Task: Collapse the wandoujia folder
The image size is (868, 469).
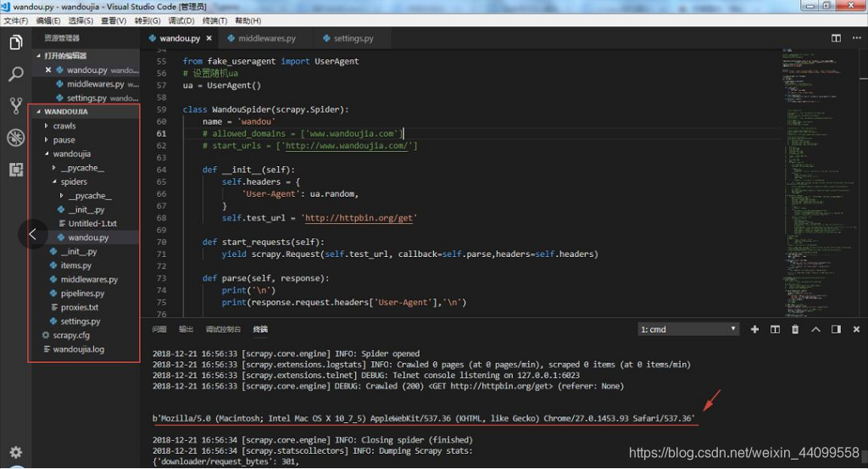Action: click(47, 154)
